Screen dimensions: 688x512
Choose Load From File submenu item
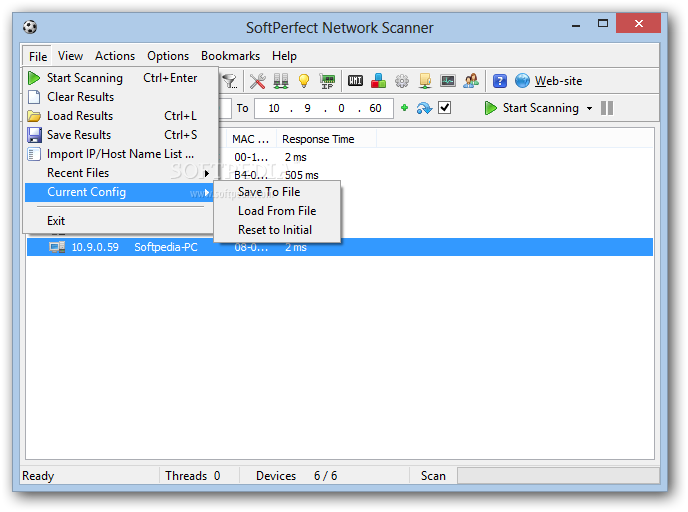tap(277, 211)
